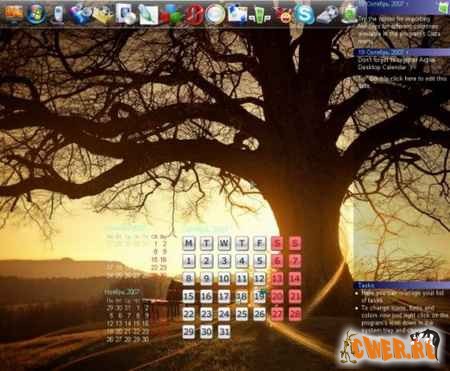Click Saturday the 6th red tile
Screen dimensions: 450x371
coord(277,261)
